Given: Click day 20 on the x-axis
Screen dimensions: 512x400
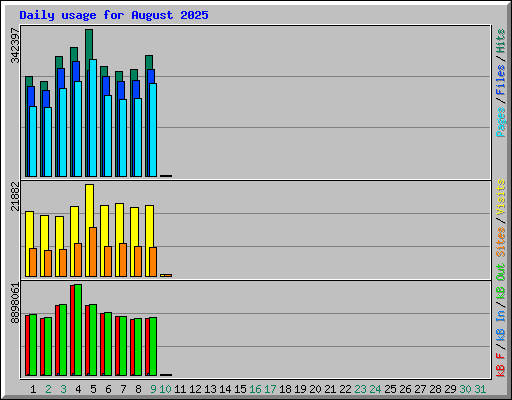Looking at the screenshot, I should pyautogui.click(x=315, y=389).
